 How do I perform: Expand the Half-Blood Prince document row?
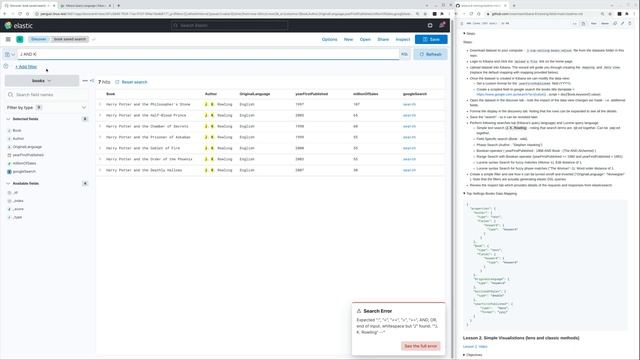pos(100,116)
